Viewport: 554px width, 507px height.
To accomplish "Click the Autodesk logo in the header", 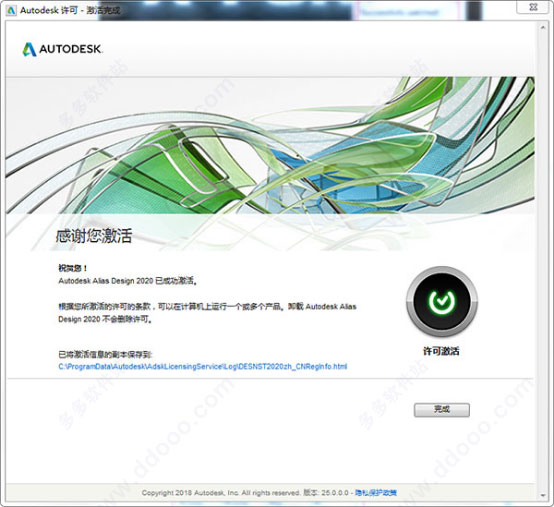I will 63,49.
